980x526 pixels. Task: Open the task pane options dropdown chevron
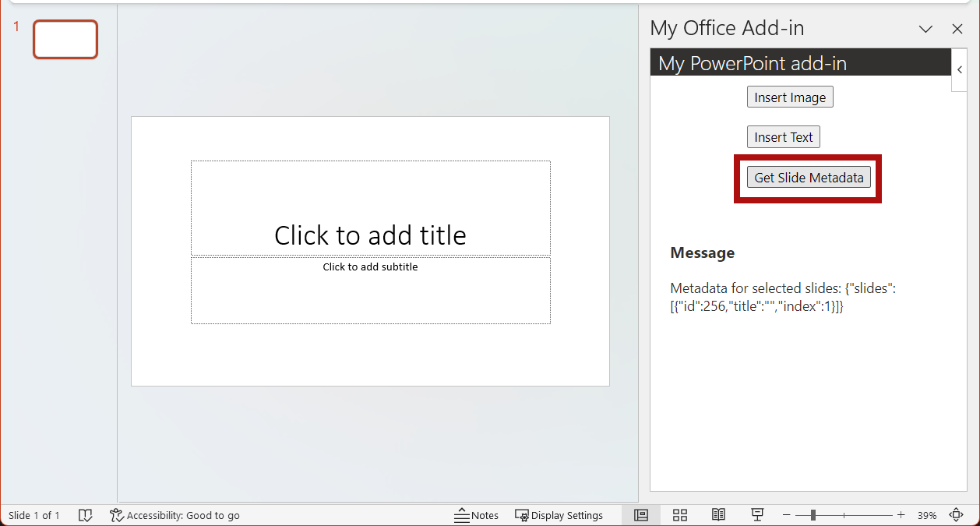[925, 29]
